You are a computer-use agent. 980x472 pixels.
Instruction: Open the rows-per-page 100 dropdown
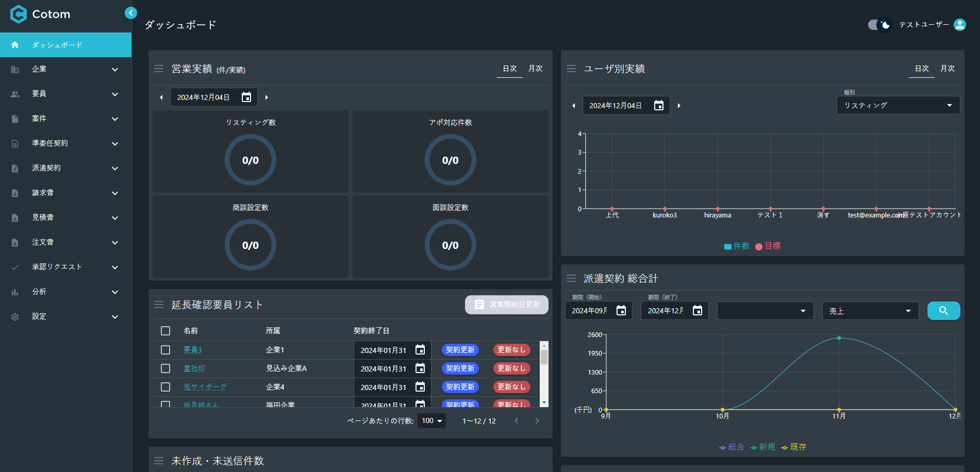[x=431, y=421]
